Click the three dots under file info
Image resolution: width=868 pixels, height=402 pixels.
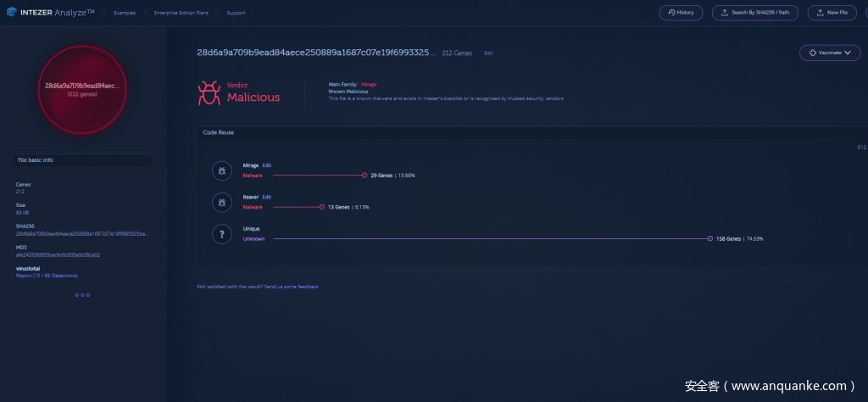82,295
